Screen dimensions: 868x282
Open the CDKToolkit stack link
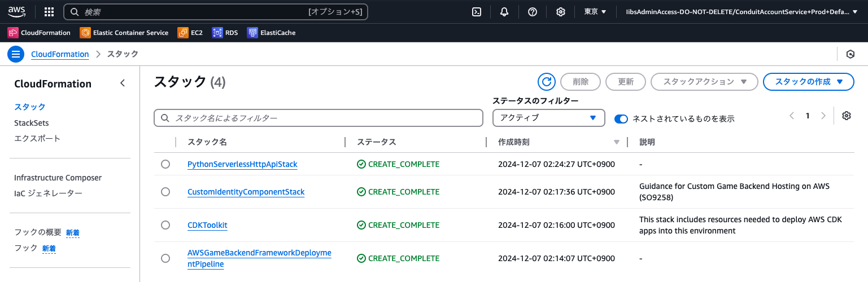tap(207, 225)
